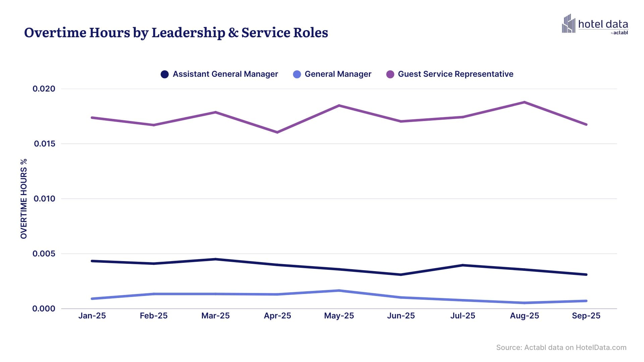
Task: Toggle the Assistant General Manager legend label
Action: click(225, 74)
